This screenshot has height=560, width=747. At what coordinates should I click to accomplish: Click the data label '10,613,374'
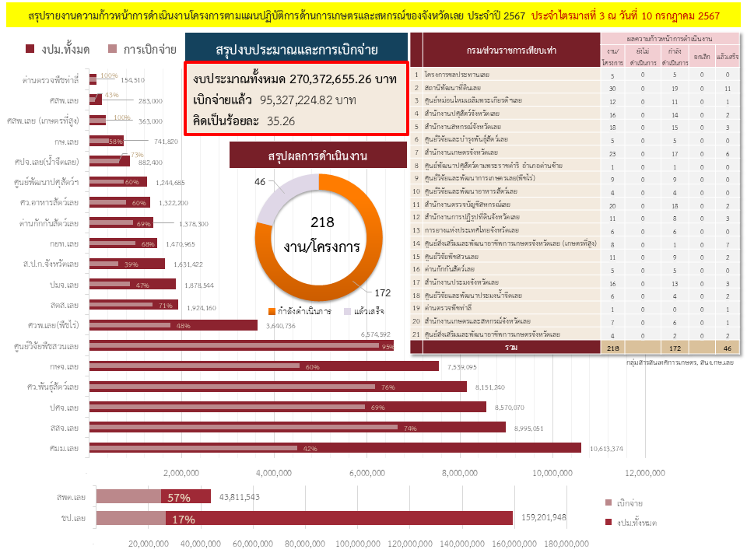[x=606, y=449]
